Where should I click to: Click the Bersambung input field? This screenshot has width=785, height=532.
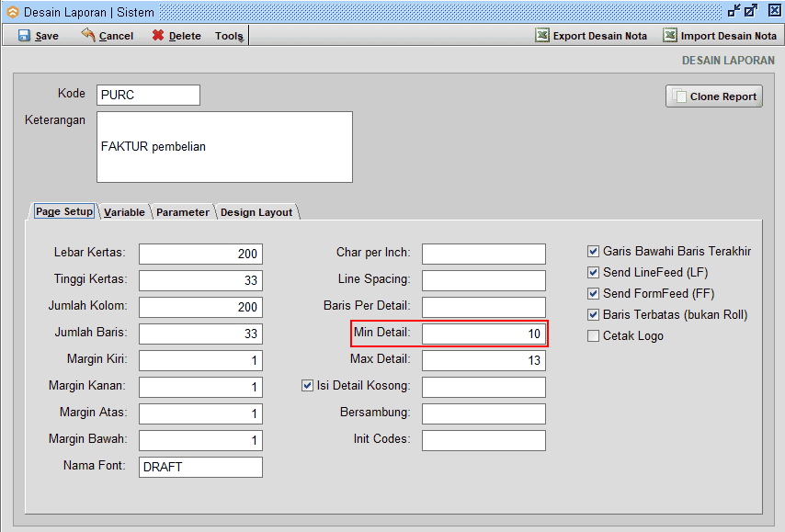484,413
